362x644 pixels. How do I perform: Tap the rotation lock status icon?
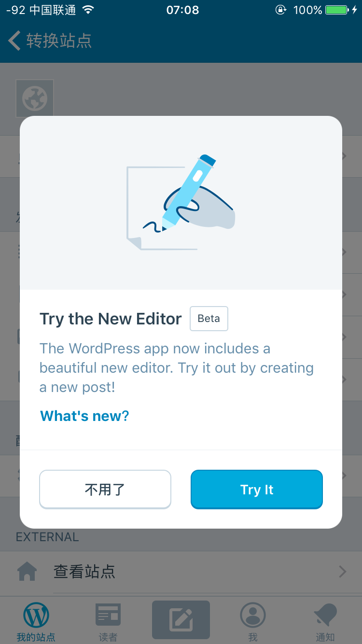point(280,10)
